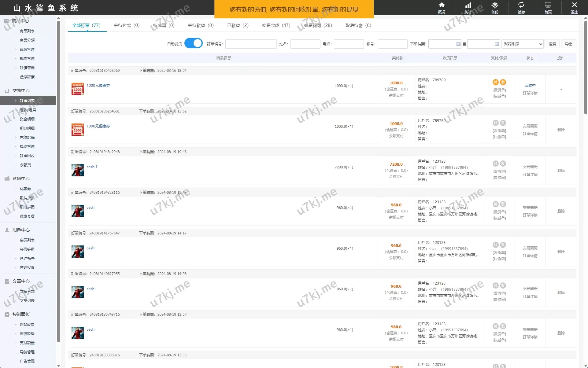Click the 搜索 search button
Viewport: 588px width, 368px height.
[x=552, y=44]
